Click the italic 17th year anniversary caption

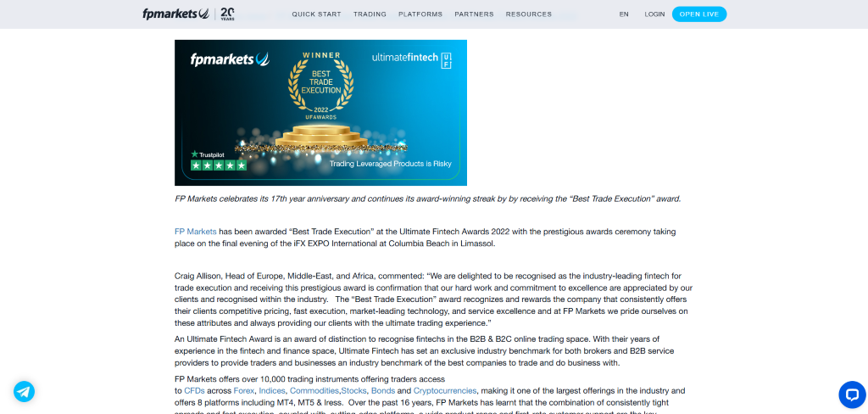427,199
